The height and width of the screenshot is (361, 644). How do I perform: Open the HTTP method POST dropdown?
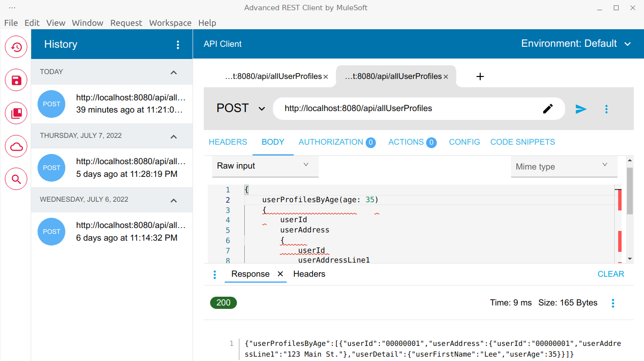tap(241, 108)
